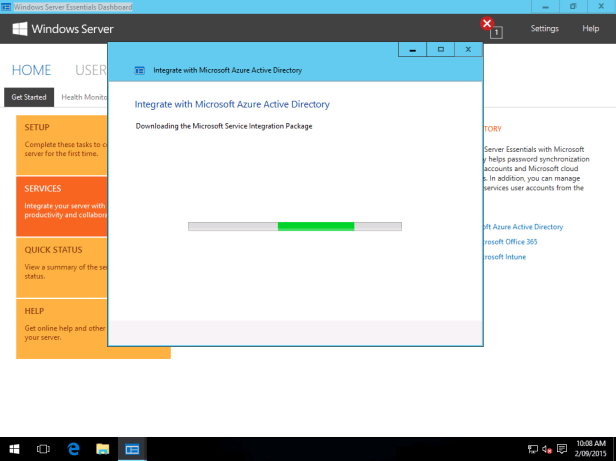Screen dimensions: 616x461
Task: Open the Help menu in dashboard header
Action: [590, 29]
